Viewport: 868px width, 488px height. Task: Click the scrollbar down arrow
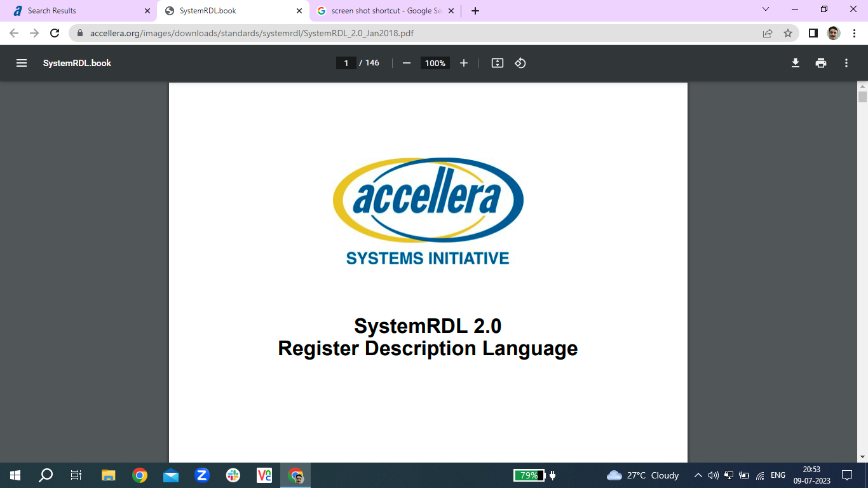(x=862, y=457)
